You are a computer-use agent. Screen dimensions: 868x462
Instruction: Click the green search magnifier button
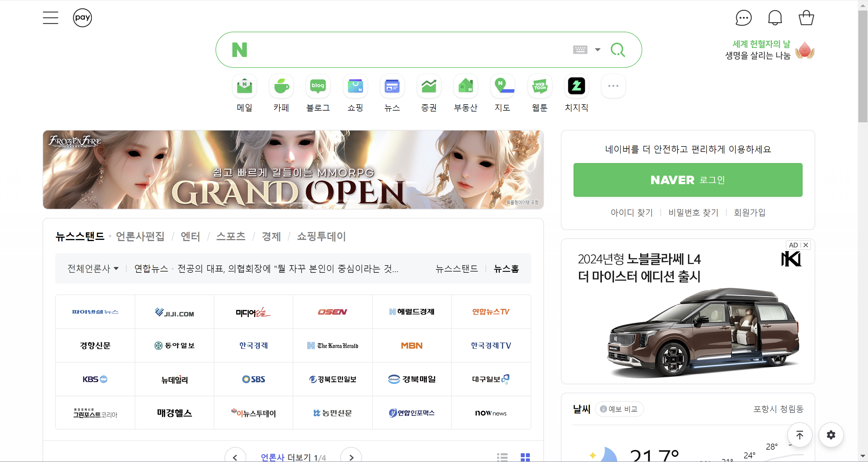618,50
